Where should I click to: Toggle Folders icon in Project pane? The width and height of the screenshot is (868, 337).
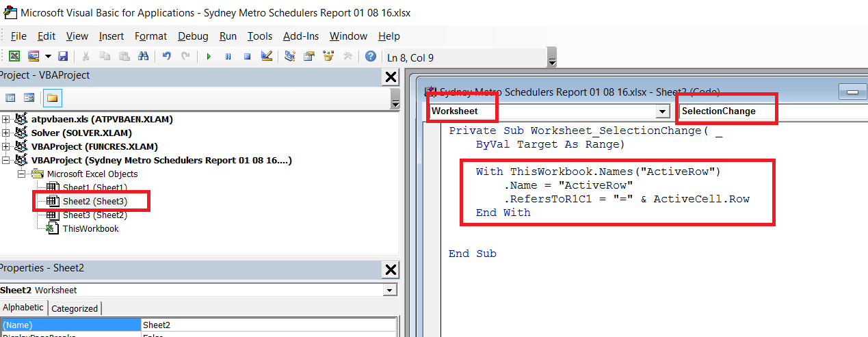coord(53,98)
